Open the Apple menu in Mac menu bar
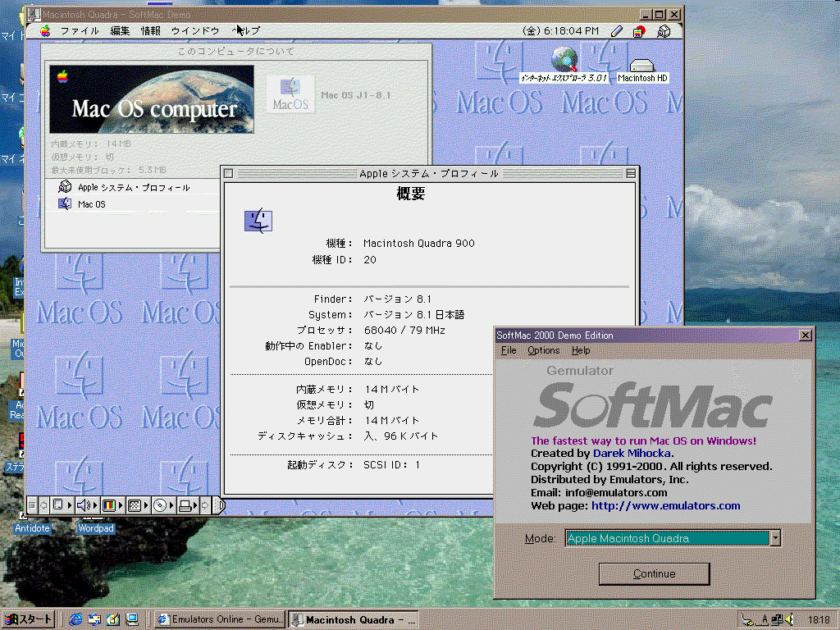Image resolution: width=840 pixels, height=630 pixels. click(x=46, y=31)
